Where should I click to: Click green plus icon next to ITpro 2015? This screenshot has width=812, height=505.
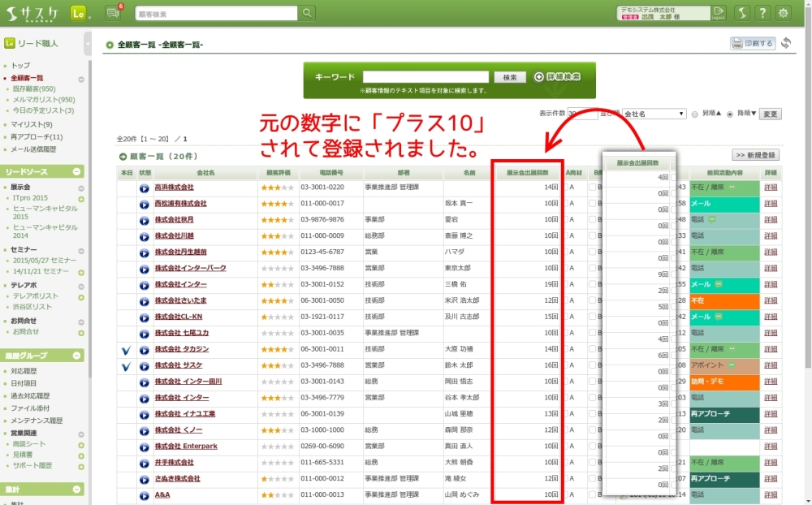coord(81,199)
